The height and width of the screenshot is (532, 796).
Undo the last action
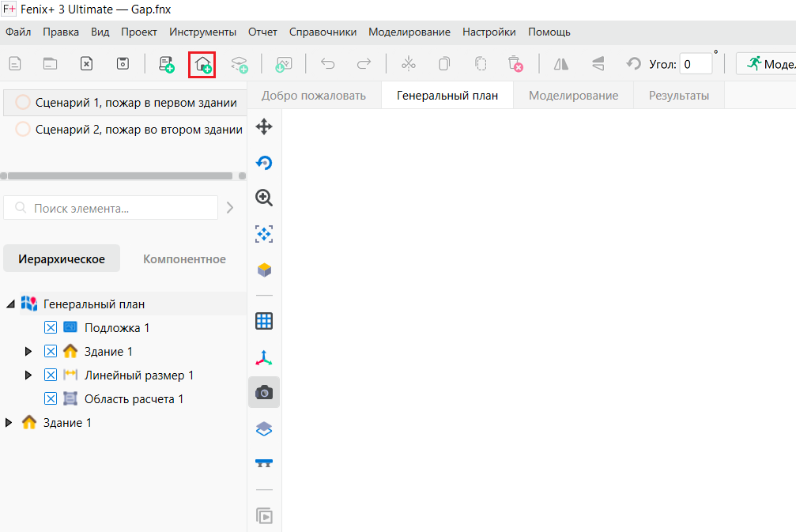pos(328,64)
